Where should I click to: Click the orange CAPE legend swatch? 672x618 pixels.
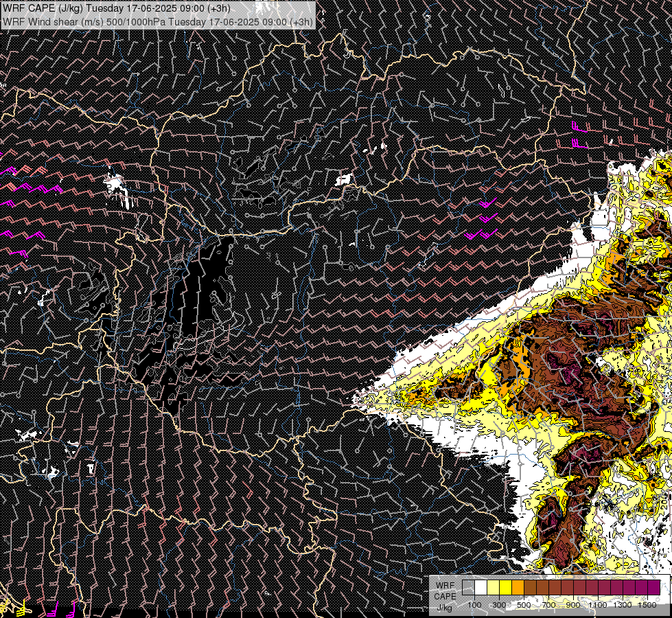[518, 587]
